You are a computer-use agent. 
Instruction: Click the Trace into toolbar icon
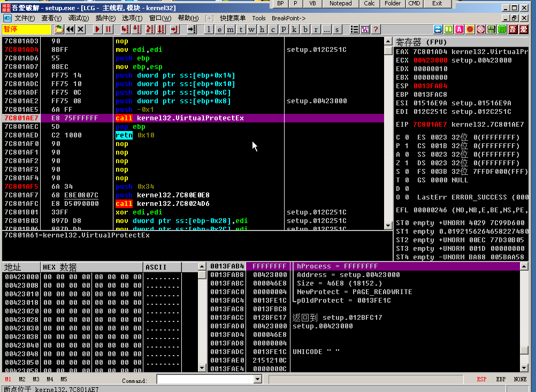150,29
